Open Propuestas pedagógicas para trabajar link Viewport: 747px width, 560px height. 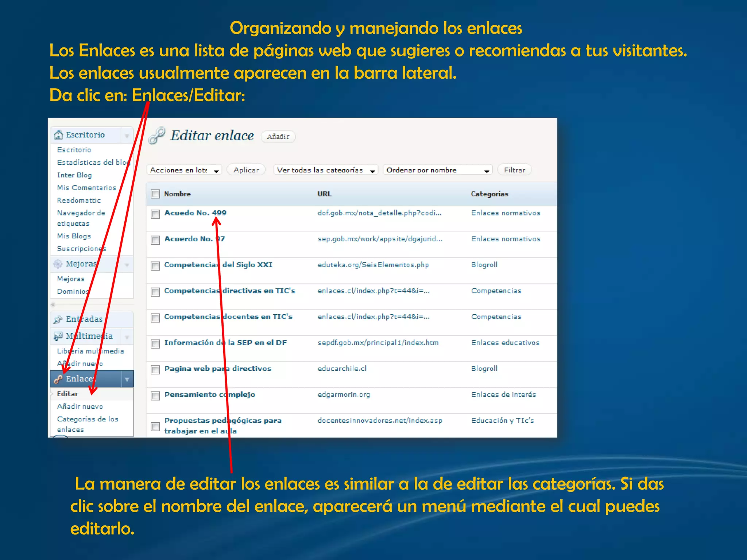pos(223,425)
